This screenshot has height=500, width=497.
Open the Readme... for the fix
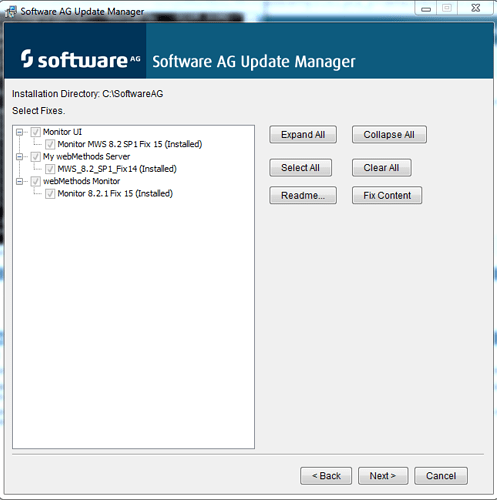click(303, 195)
